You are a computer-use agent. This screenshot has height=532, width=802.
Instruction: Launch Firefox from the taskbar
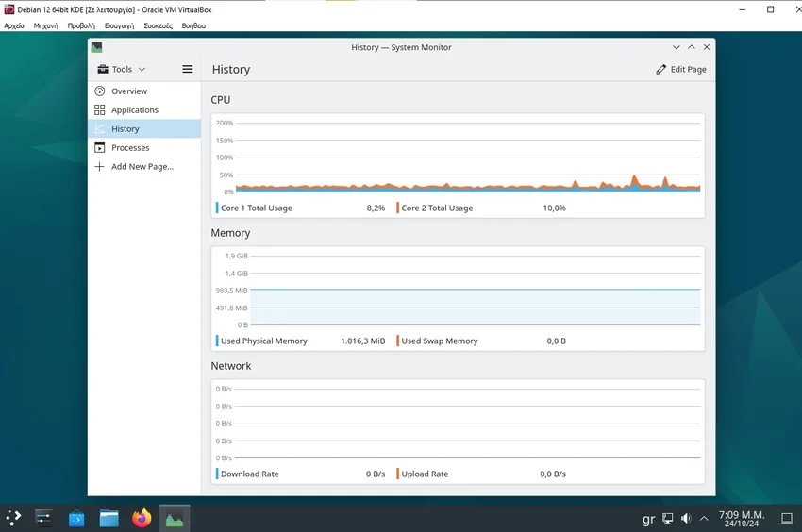(x=142, y=518)
